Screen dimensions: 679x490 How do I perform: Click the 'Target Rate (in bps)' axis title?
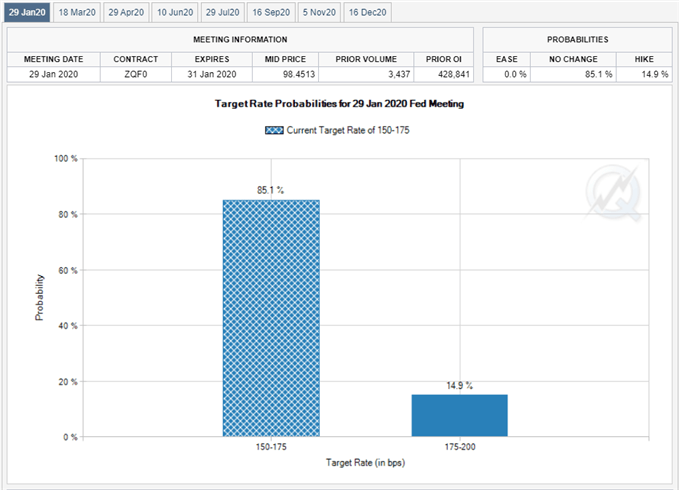[x=365, y=463]
